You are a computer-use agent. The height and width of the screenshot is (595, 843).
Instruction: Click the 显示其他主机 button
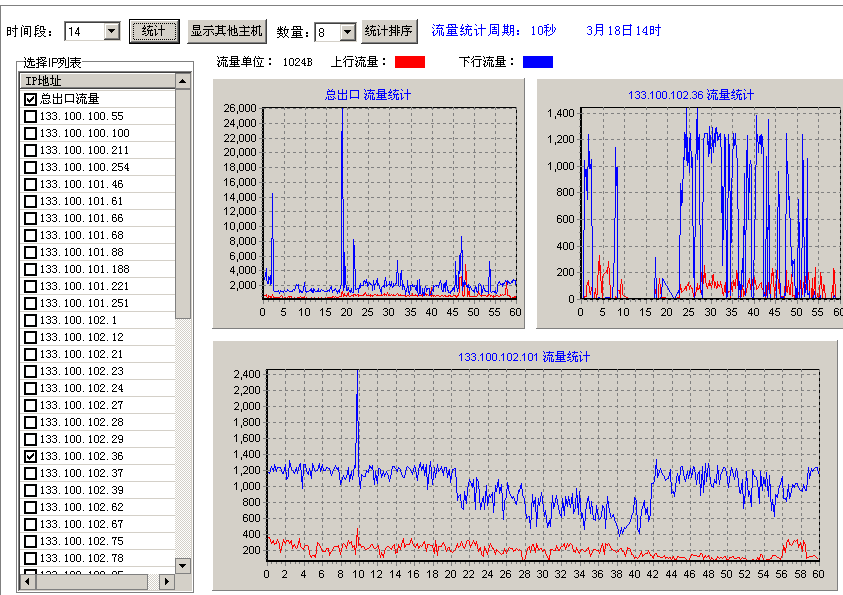(226, 31)
